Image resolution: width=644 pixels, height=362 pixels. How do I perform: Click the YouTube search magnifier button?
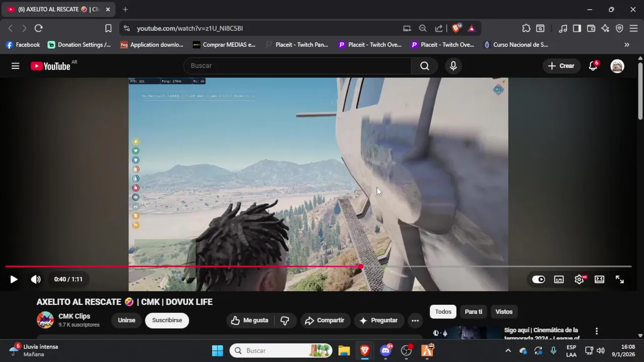click(425, 66)
